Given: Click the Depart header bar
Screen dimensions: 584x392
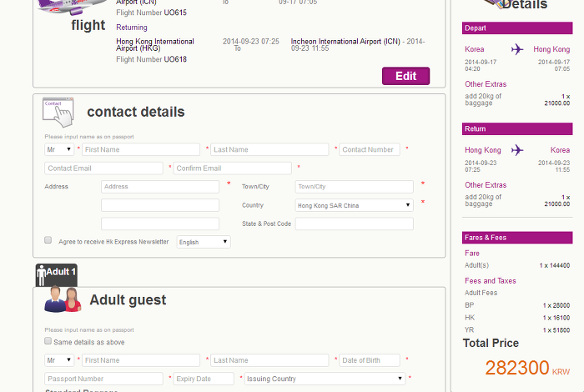Looking at the screenshot, I should (517, 28).
